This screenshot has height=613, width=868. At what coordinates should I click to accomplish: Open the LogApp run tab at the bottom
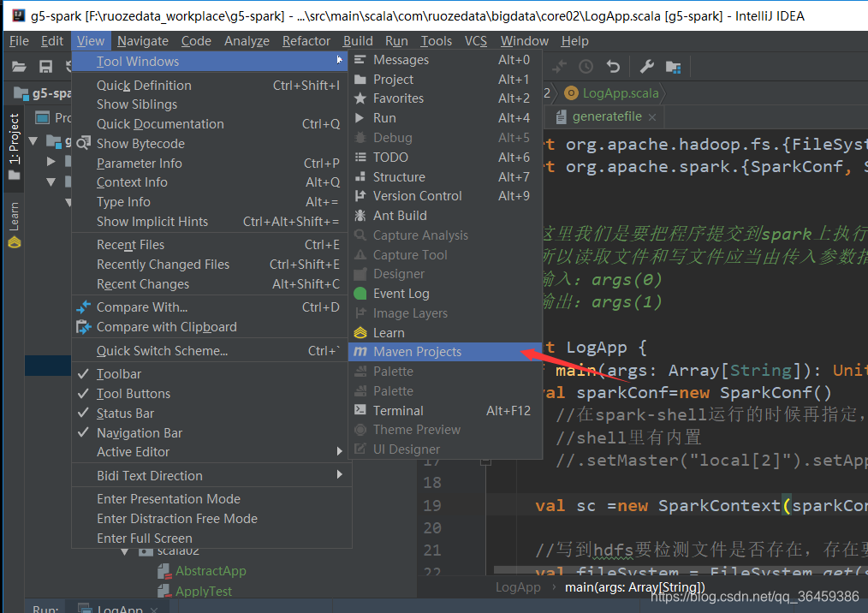118,609
